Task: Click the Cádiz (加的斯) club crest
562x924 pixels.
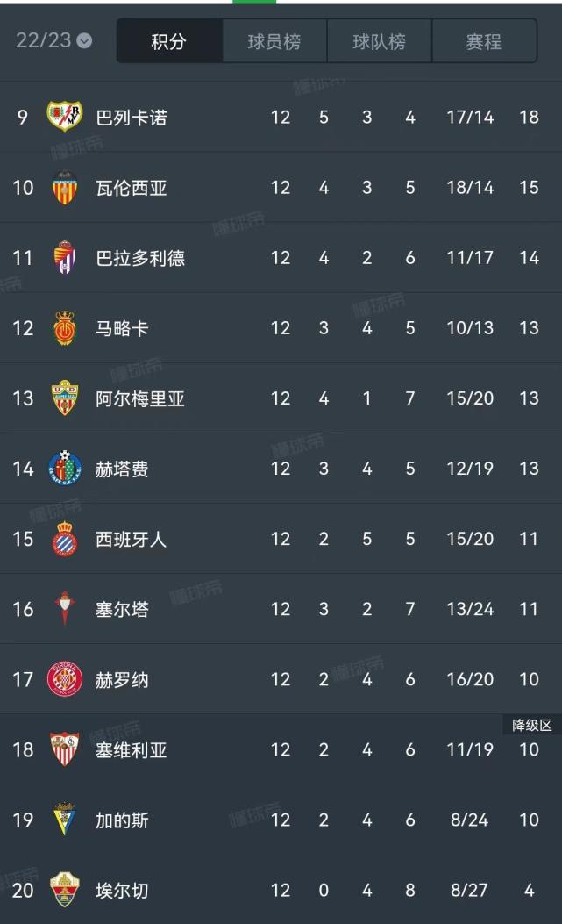Action: (62, 819)
